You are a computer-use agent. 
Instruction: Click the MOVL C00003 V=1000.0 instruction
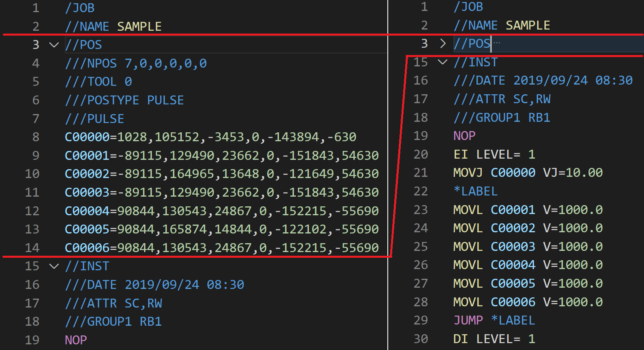(528, 247)
